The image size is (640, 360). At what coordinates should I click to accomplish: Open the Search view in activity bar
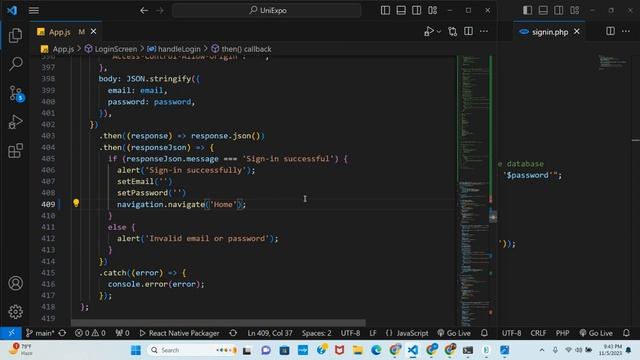(x=16, y=64)
